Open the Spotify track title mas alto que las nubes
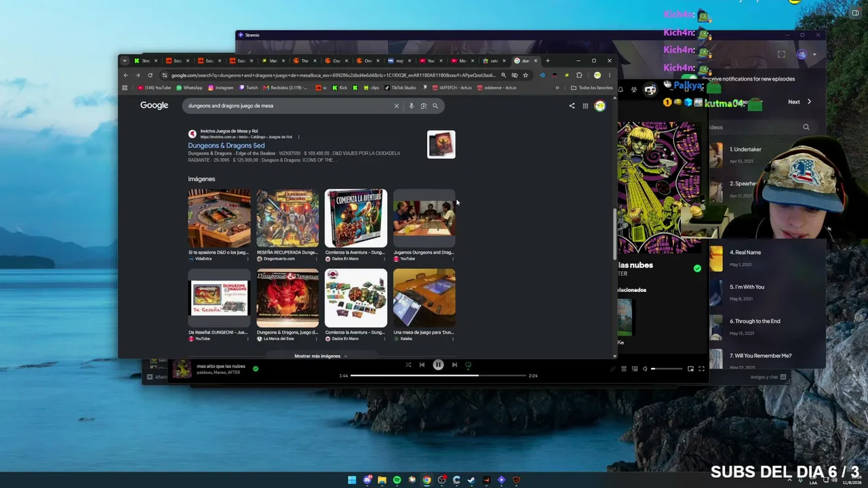The width and height of the screenshot is (868, 488). click(221, 366)
